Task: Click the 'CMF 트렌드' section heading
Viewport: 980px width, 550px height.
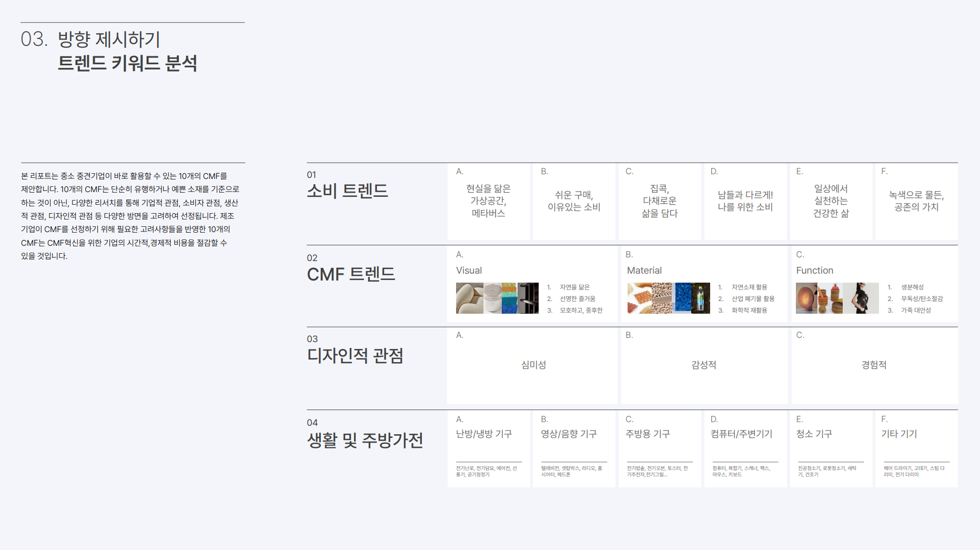Action: (351, 274)
